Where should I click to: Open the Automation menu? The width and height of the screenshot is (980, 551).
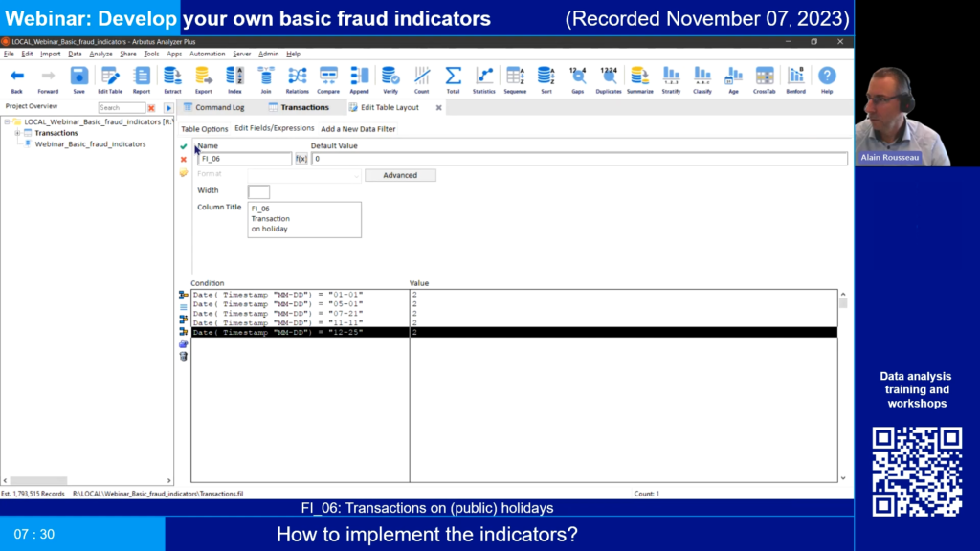click(x=207, y=54)
